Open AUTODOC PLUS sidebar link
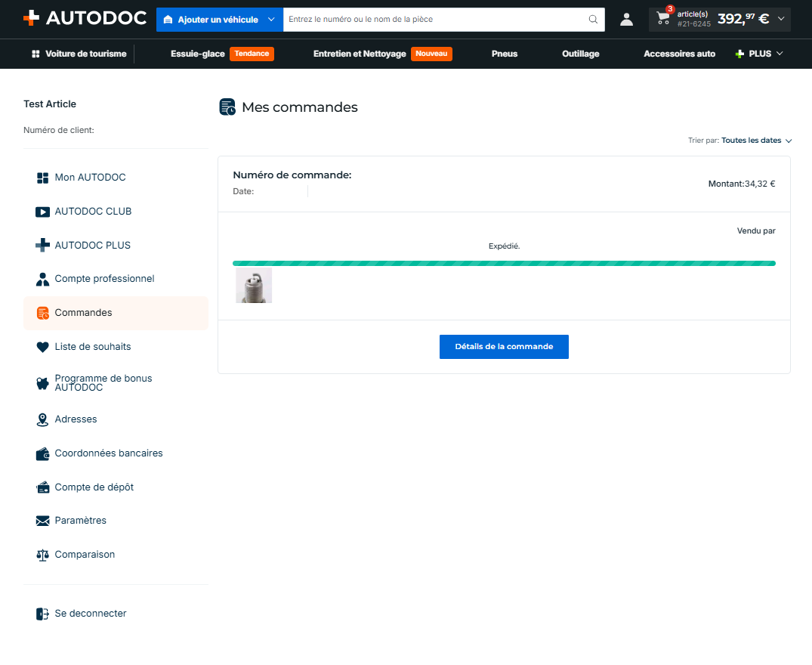 click(93, 246)
